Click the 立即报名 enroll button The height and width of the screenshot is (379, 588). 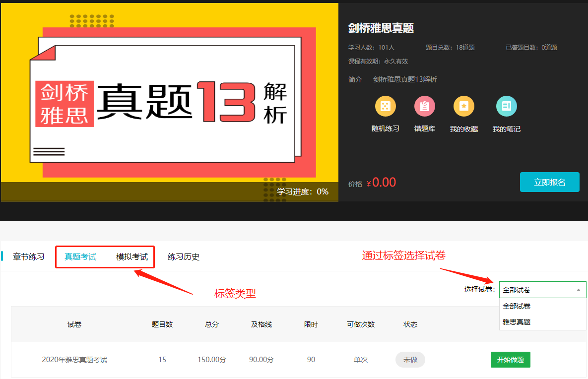(x=549, y=182)
